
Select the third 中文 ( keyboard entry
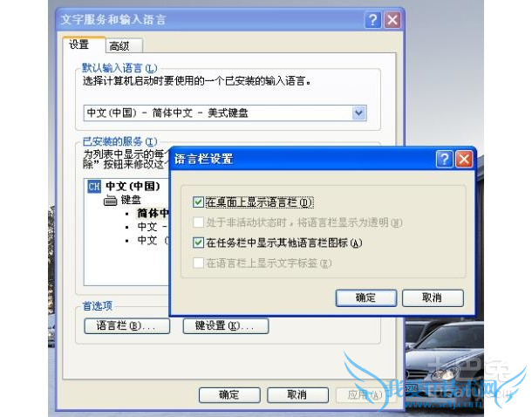coord(153,240)
